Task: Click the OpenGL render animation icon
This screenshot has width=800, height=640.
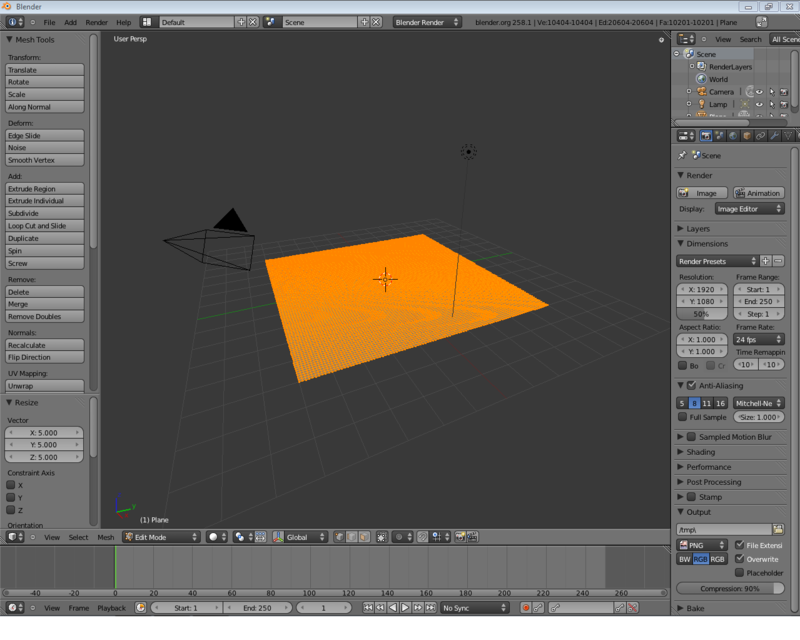Action: [x=472, y=537]
